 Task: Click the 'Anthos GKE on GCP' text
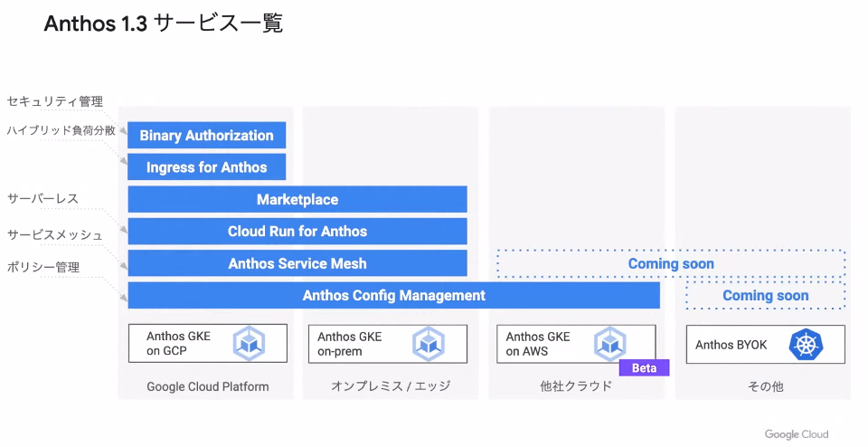178,344
